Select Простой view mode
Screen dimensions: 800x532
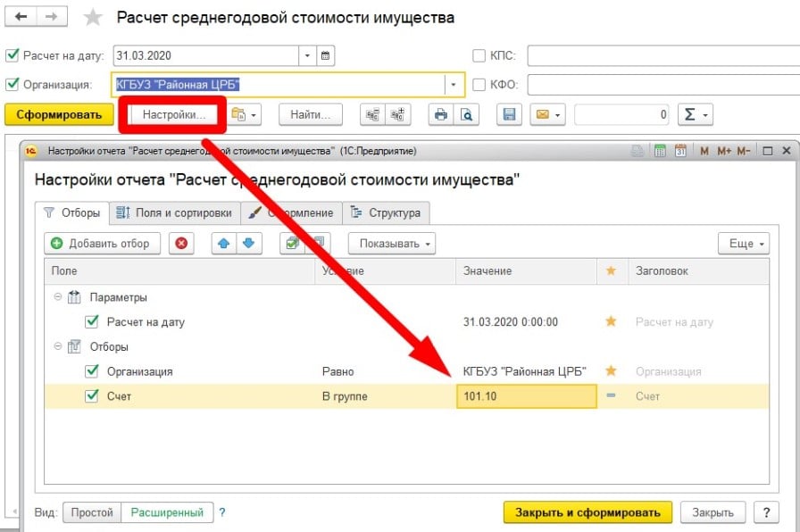click(x=92, y=512)
